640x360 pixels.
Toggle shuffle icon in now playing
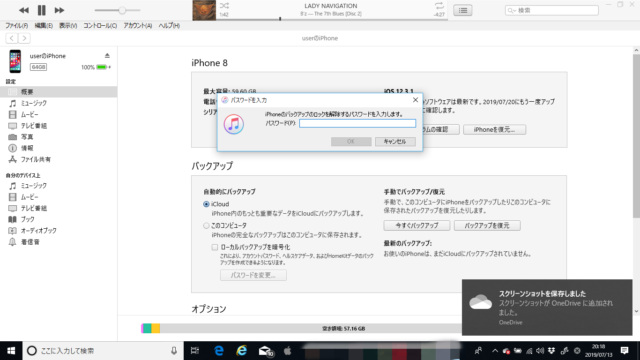point(224,6)
